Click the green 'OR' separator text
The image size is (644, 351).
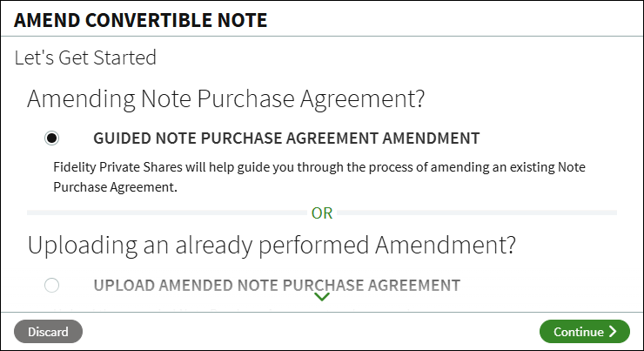tap(322, 213)
